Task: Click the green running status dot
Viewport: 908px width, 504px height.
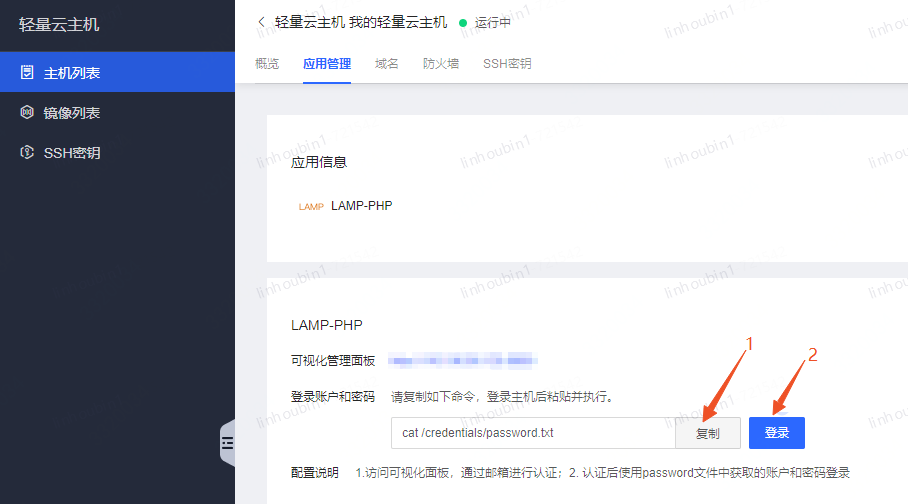Action: [463, 23]
